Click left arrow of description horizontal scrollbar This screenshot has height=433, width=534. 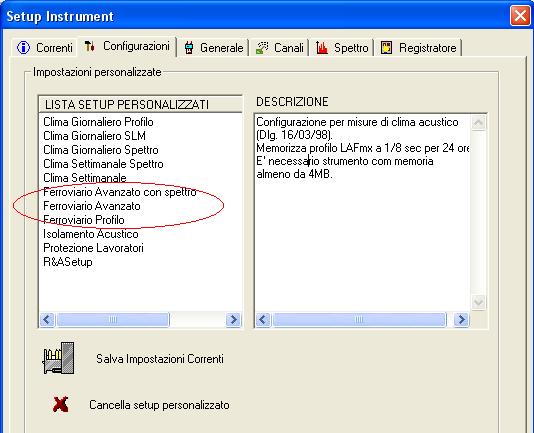pos(263,320)
